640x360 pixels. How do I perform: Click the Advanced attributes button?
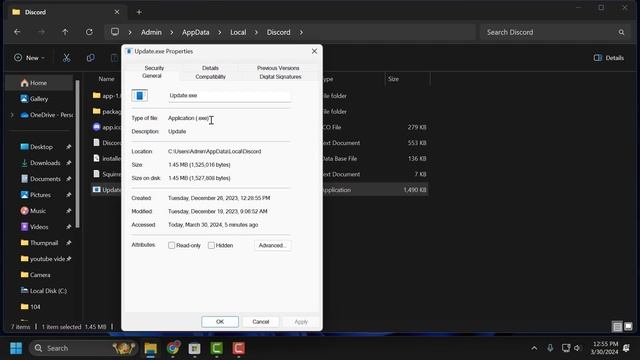tap(272, 245)
